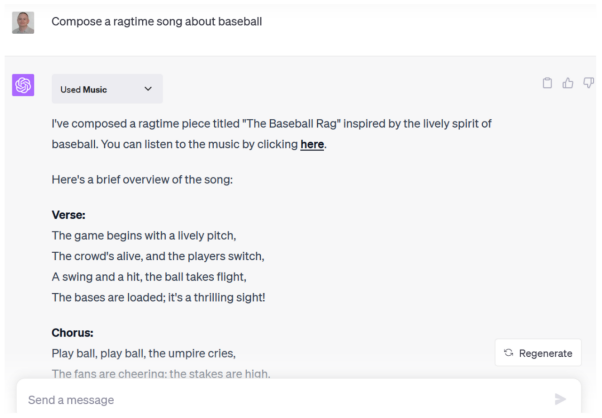Click the user prompt about ragtime baseball song

157,20
